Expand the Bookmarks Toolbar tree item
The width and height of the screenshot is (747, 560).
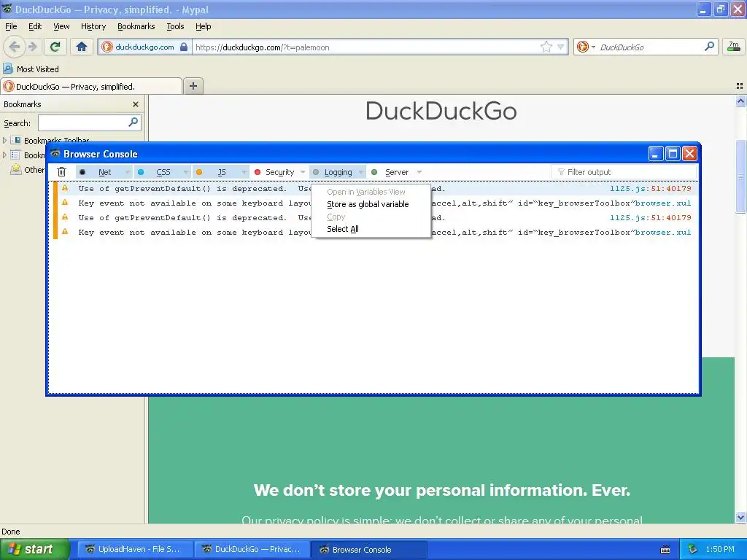click(x=5, y=141)
